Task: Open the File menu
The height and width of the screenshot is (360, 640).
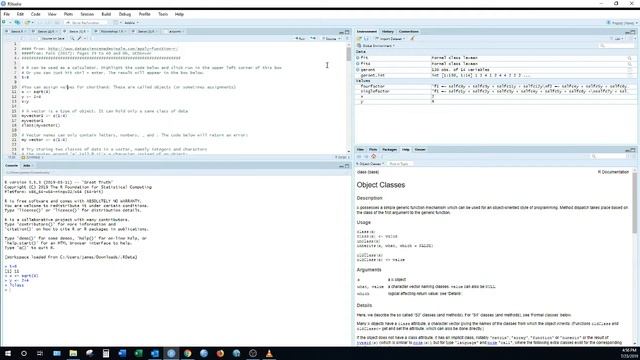Action: pyautogui.click(x=7, y=14)
